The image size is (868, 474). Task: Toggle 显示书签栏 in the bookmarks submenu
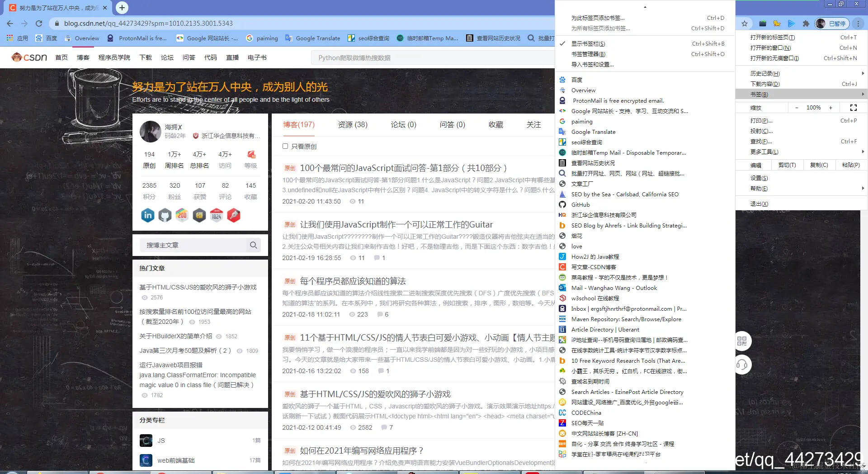tap(645, 44)
